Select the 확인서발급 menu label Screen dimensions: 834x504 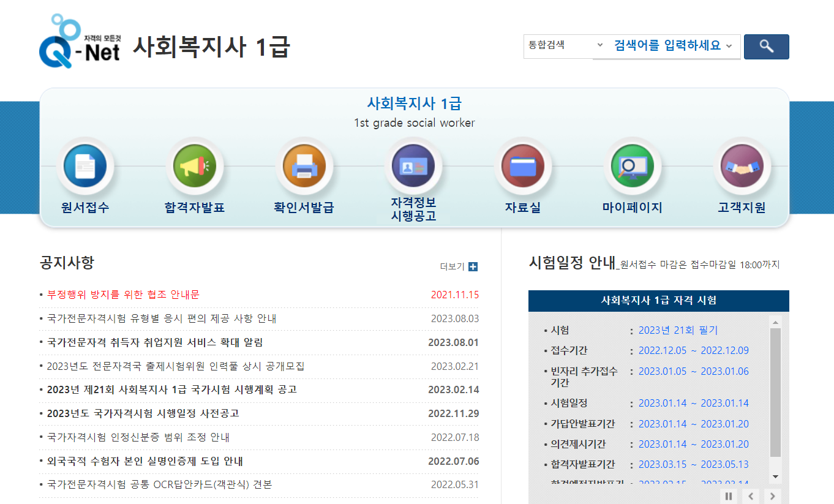tap(304, 208)
